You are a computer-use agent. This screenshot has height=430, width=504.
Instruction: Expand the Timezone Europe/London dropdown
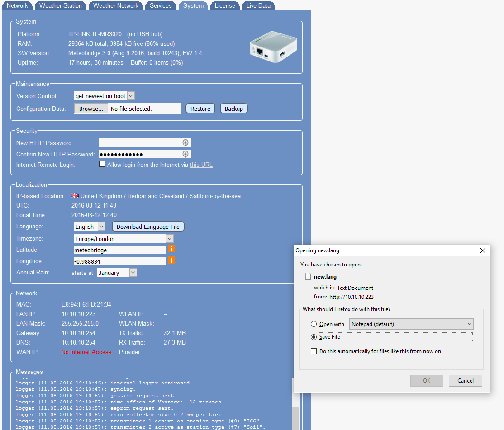[x=124, y=239]
